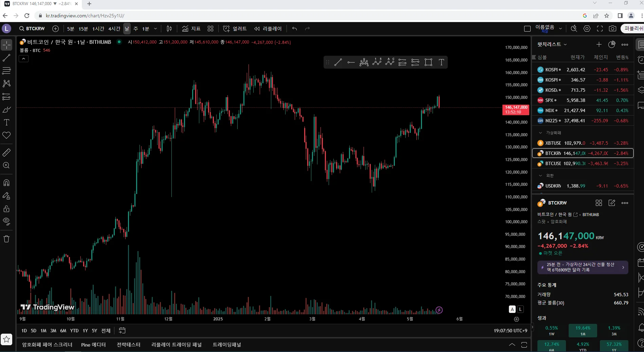Viewport: 644px width, 352px height.
Task: Open the Fibonacci retracement tools
Action: [6, 71]
